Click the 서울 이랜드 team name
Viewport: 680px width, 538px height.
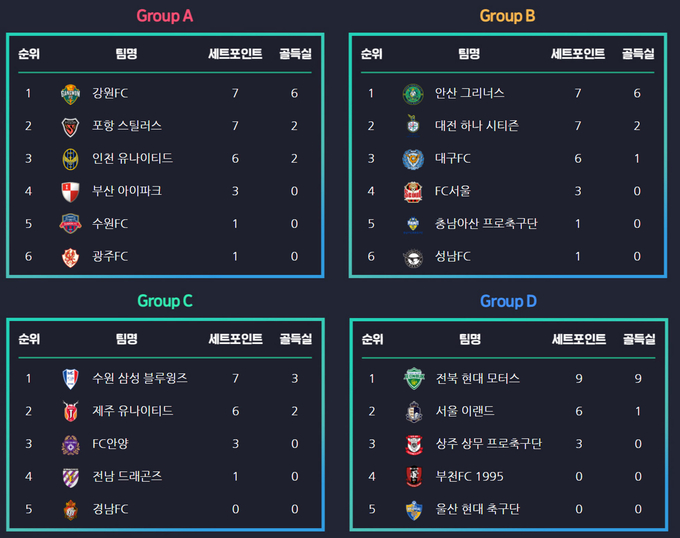point(465,411)
